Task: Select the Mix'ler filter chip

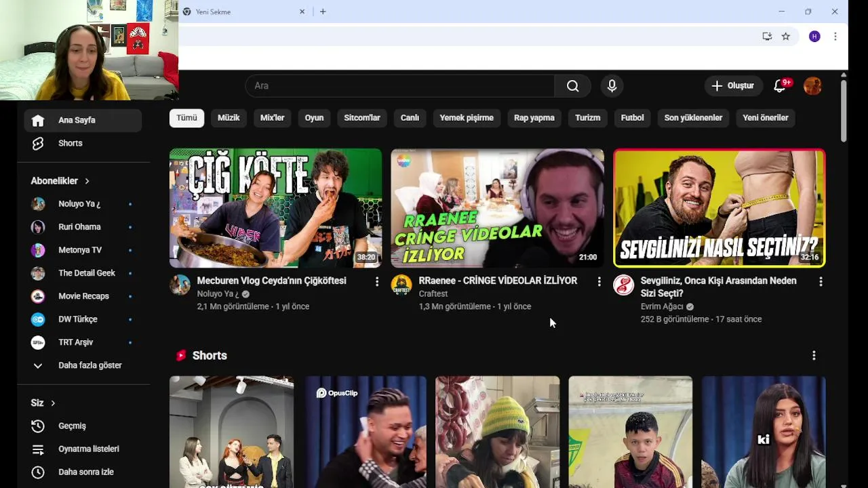Action: [x=272, y=118]
